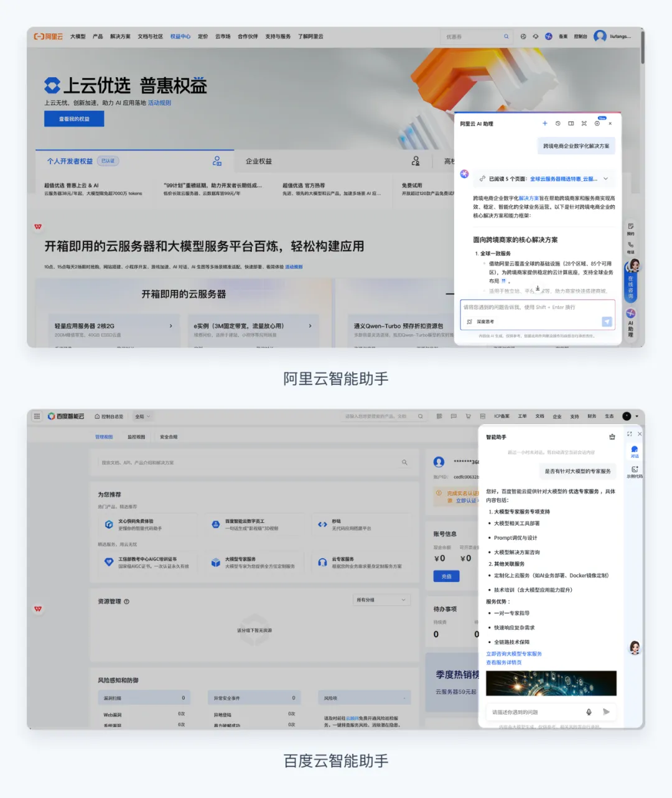Click the 立即咨询大模型专家服务 link
Image resolution: width=672 pixels, height=798 pixels.
click(x=513, y=654)
